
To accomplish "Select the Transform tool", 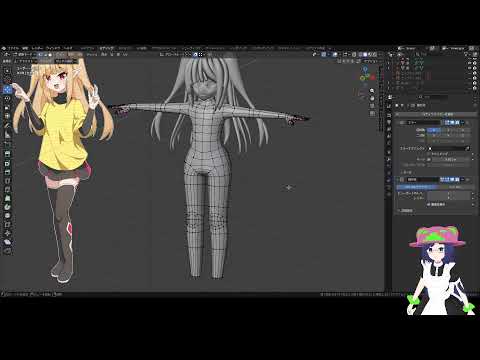I will tap(7, 116).
